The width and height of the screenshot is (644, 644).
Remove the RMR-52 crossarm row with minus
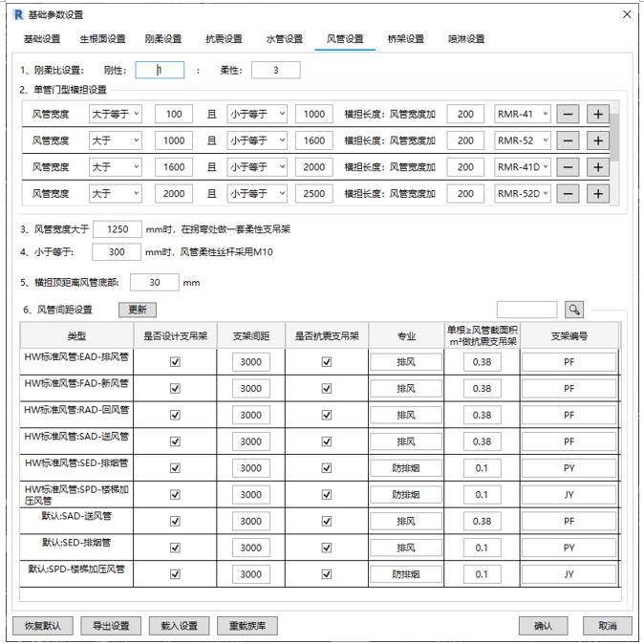(x=568, y=140)
